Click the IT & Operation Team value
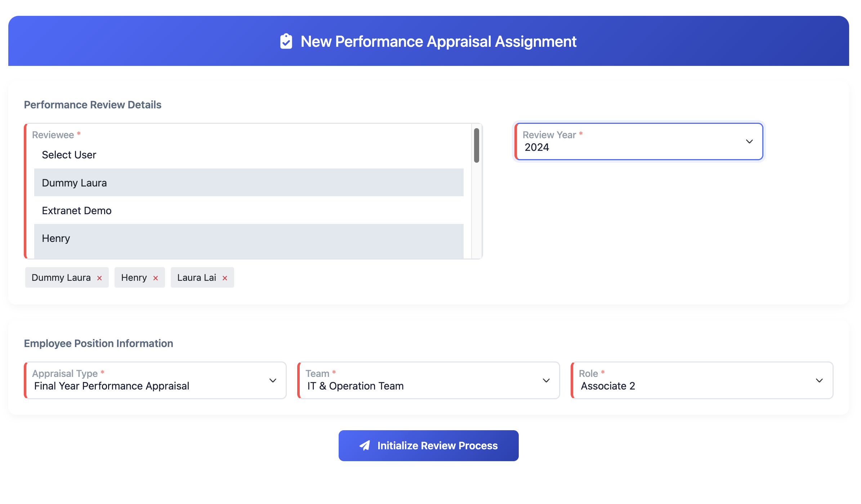 [355, 386]
